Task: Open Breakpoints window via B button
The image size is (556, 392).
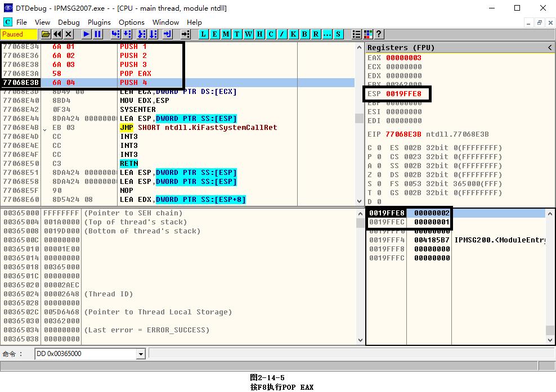Action: (304, 34)
